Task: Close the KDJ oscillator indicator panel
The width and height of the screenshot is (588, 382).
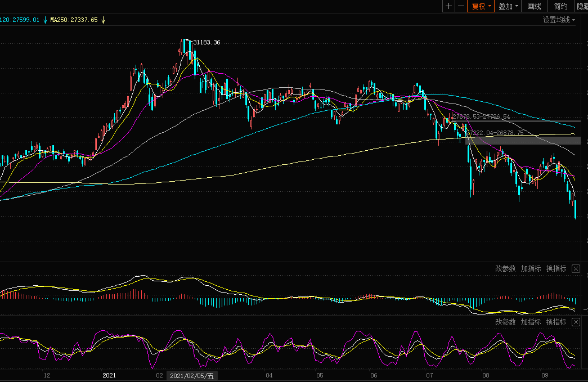Action: (x=576, y=322)
